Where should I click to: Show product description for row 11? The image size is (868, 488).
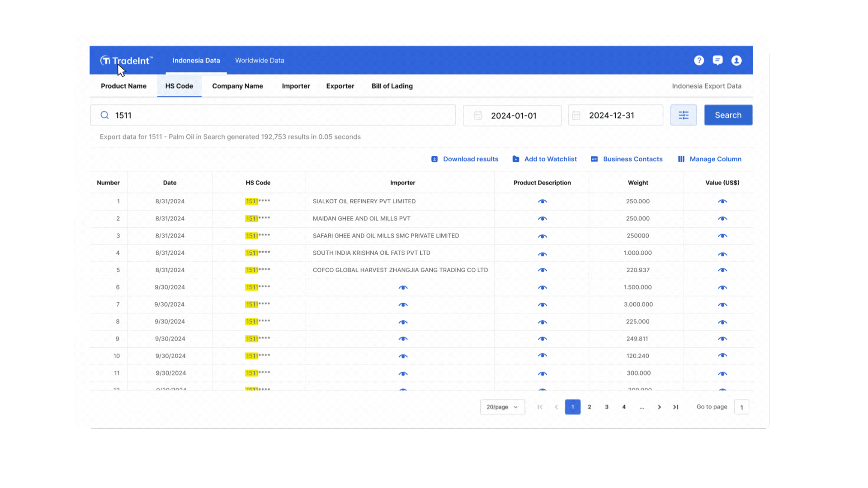pyautogui.click(x=542, y=374)
